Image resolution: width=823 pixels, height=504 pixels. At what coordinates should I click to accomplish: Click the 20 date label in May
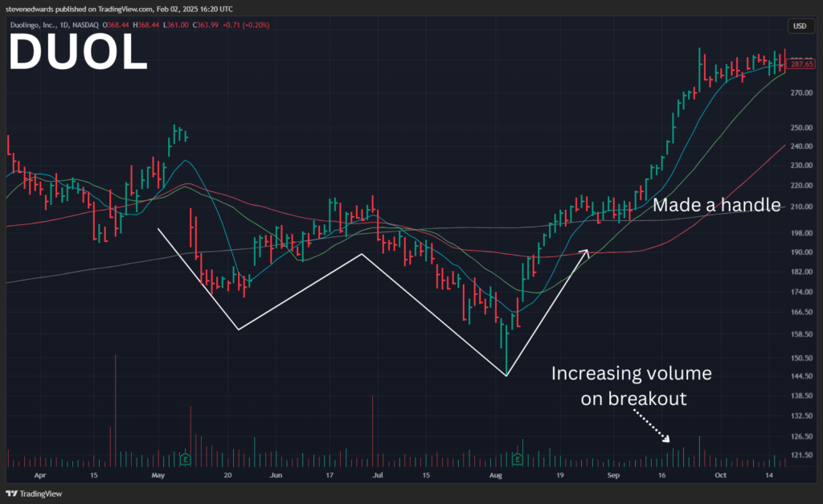click(227, 475)
